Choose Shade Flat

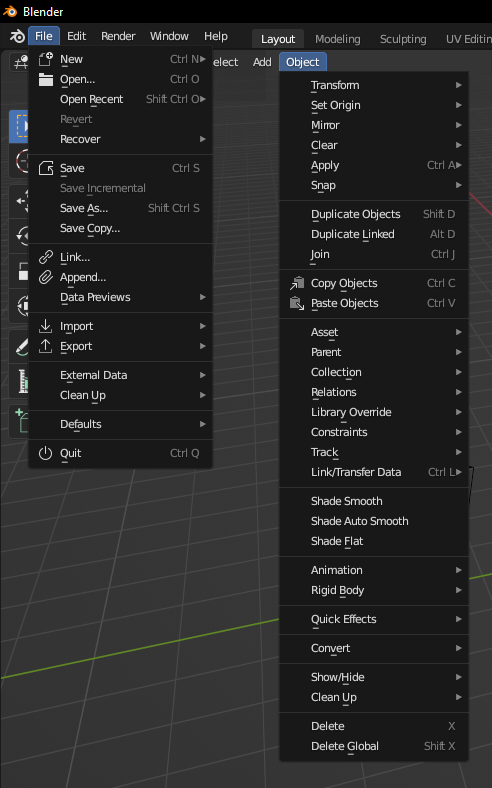pyautogui.click(x=374, y=541)
